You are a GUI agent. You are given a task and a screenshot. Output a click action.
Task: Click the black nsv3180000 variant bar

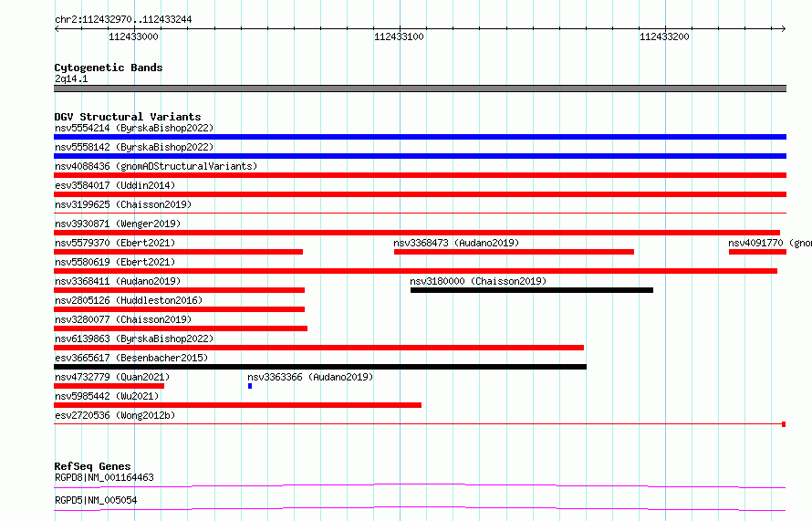click(x=532, y=290)
